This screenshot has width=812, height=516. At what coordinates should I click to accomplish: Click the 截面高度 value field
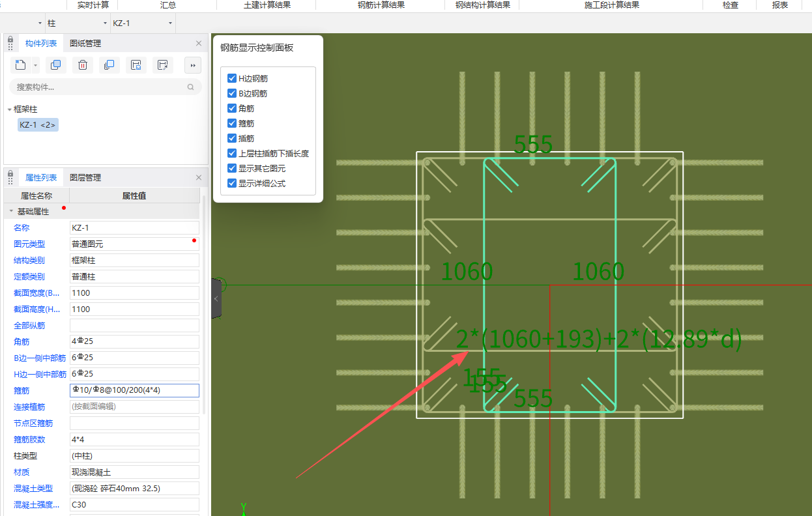point(134,309)
